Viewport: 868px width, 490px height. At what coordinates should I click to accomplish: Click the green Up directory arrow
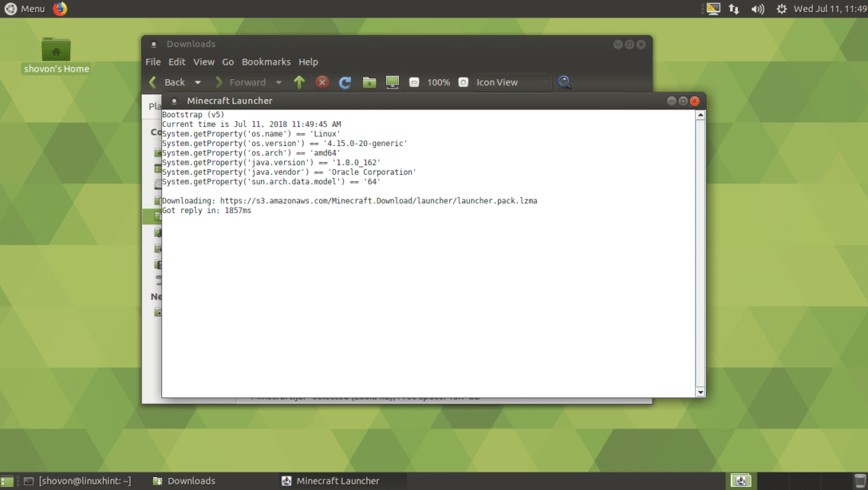click(x=299, y=82)
